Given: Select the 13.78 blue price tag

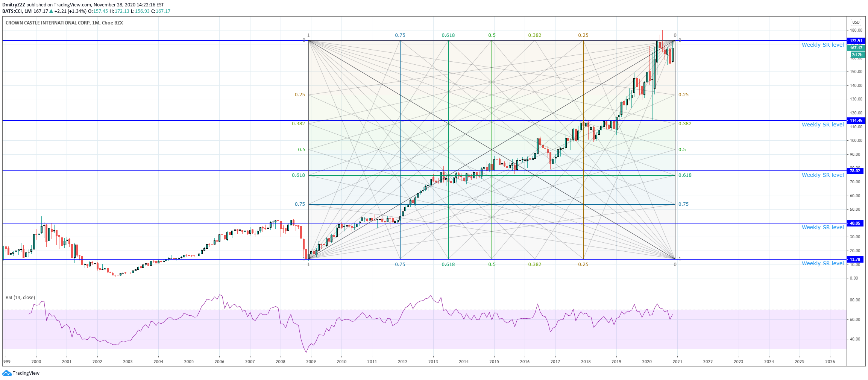Looking at the screenshot, I should click(x=855, y=259).
